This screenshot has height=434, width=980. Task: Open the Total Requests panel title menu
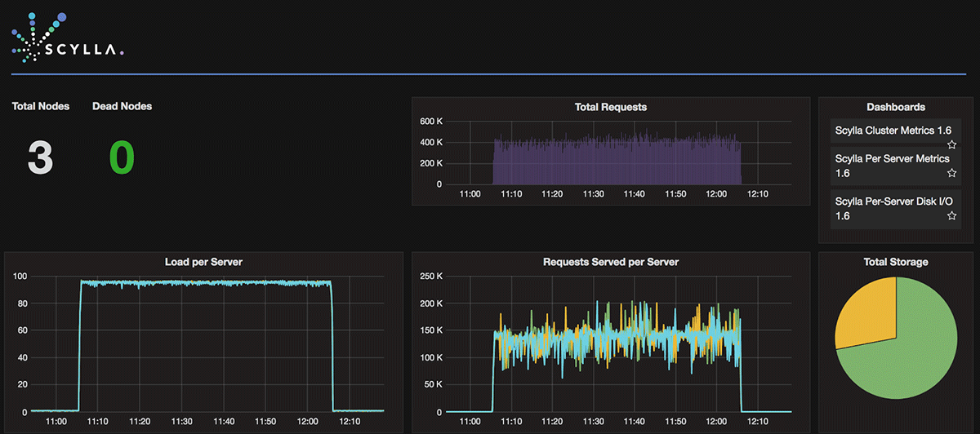click(611, 107)
